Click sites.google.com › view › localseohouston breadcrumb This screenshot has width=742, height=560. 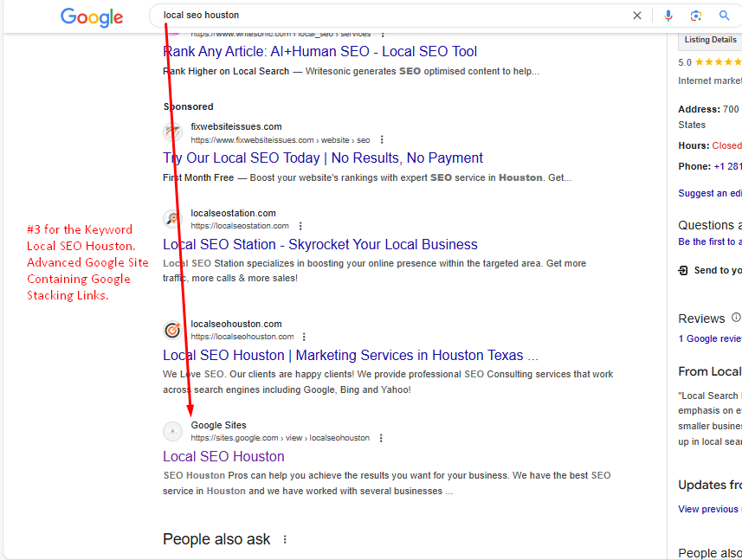281,438
